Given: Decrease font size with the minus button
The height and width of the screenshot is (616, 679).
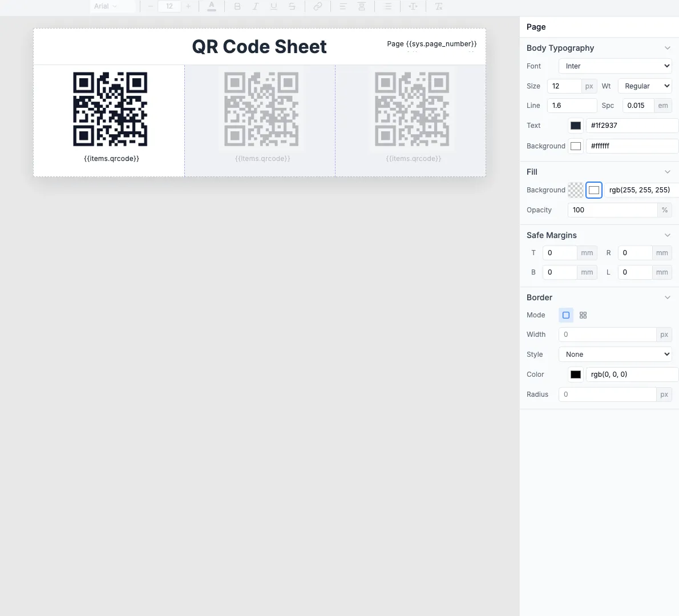Looking at the screenshot, I should (x=150, y=6).
